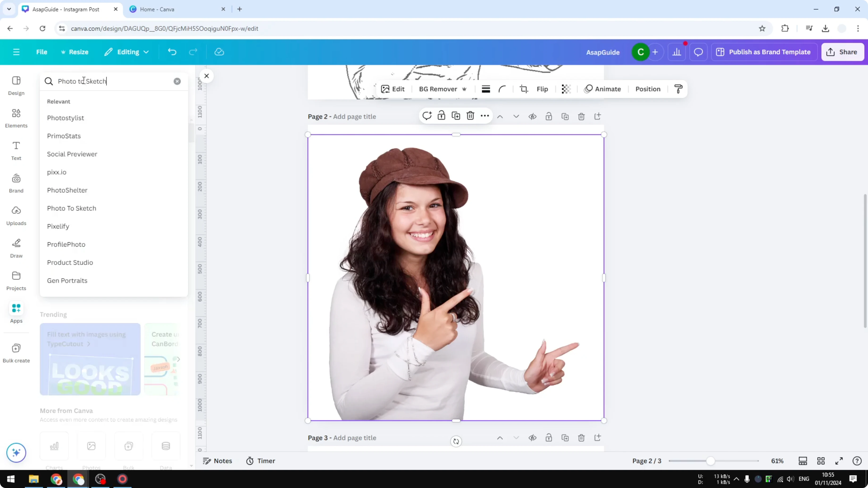Viewport: 868px width, 488px height.
Task: Select the Crop tool in the image toolbar
Action: [x=524, y=89]
